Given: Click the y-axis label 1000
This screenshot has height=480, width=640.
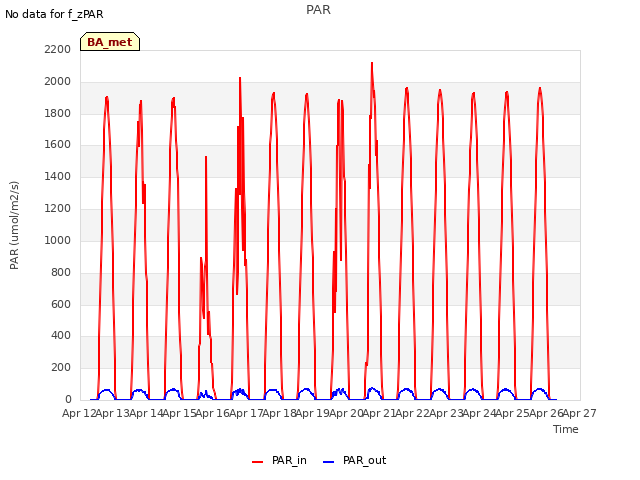Looking at the screenshot, I should (x=58, y=240).
